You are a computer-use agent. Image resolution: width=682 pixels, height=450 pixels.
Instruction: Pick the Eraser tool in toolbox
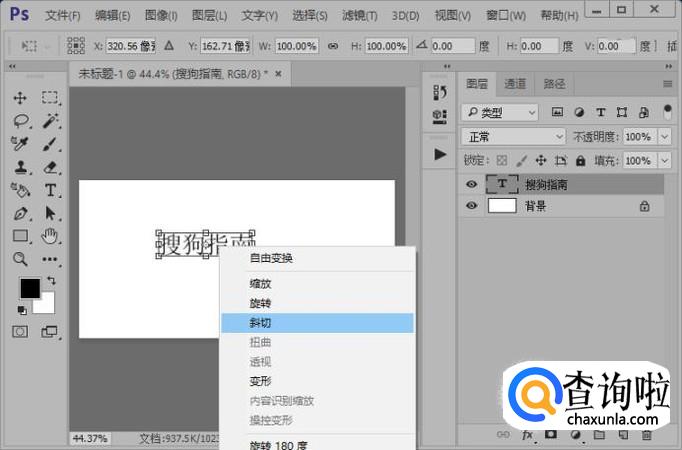point(50,167)
